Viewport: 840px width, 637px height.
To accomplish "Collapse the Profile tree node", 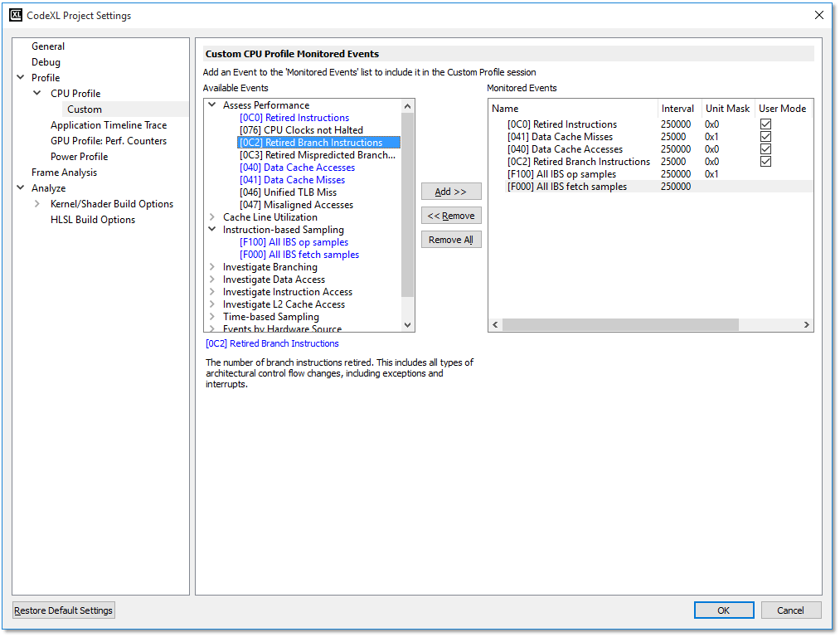I will [21, 77].
